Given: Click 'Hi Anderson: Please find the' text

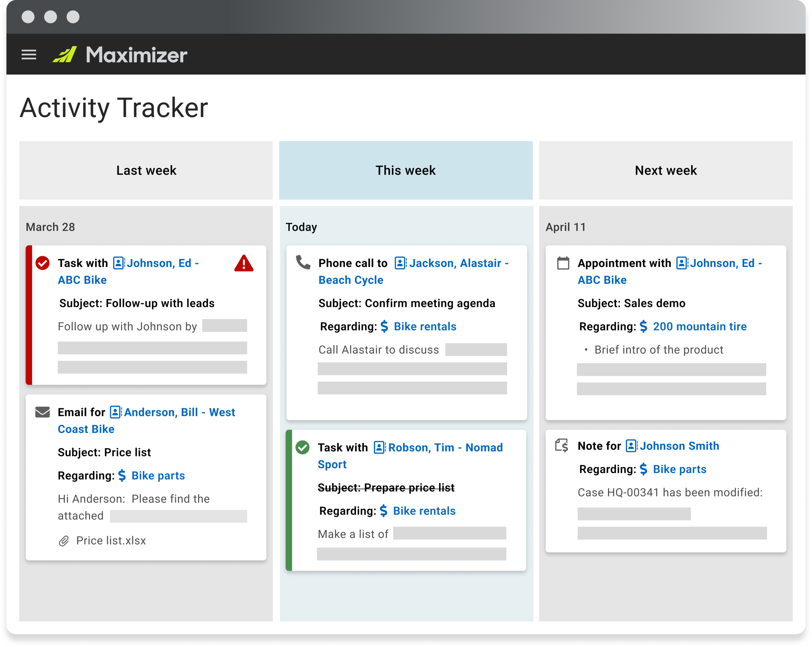Looking at the screenshot, I should coord(134,499).
